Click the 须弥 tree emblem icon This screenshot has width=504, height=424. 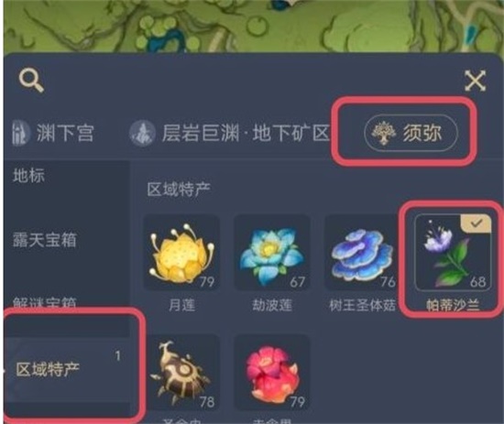(x=383, y=133)
